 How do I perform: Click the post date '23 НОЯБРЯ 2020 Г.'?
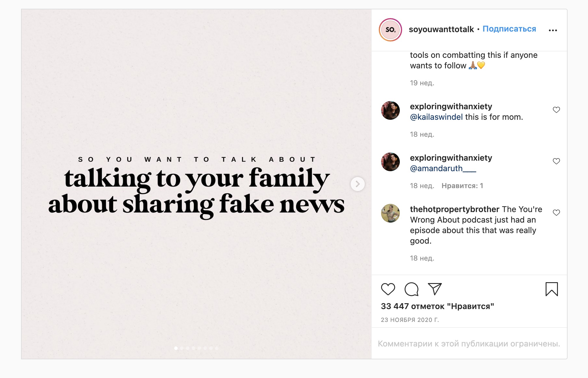[410, 320]
